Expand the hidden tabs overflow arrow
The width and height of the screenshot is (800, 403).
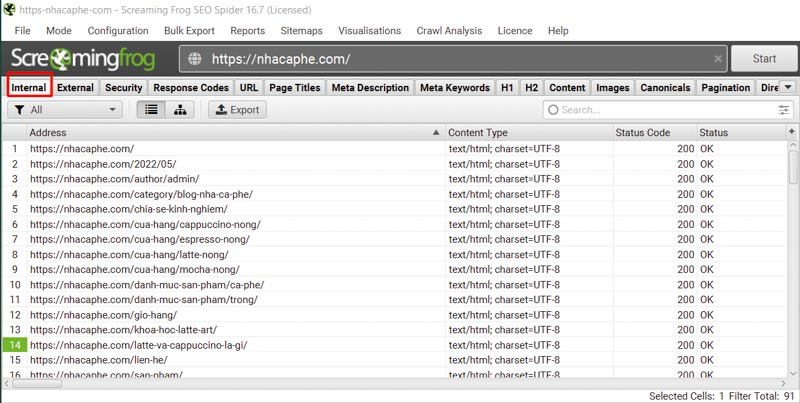click(x=788, y=87)
